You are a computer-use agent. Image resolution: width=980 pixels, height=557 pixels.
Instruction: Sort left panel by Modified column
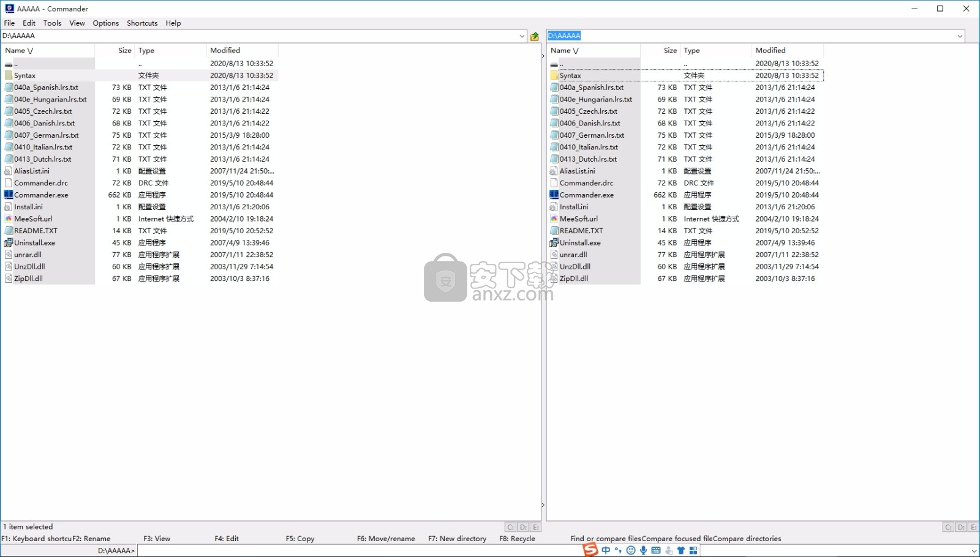(x=242, y=50)
